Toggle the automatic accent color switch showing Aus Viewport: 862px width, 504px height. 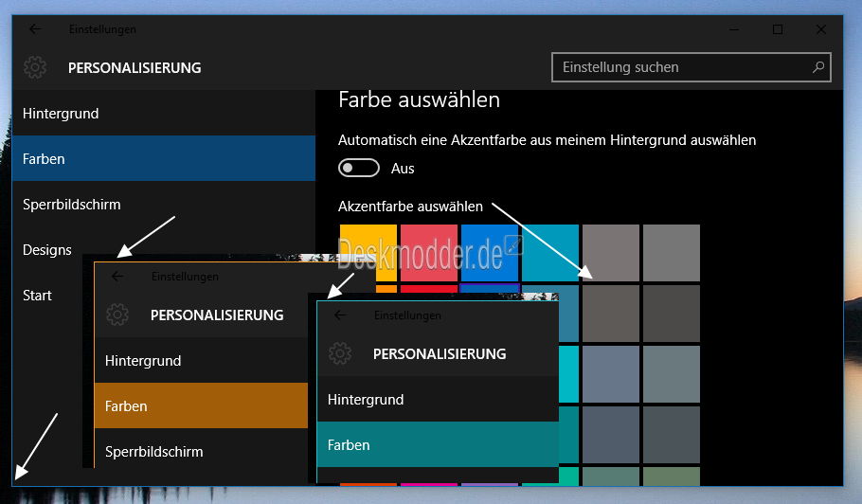358,169
